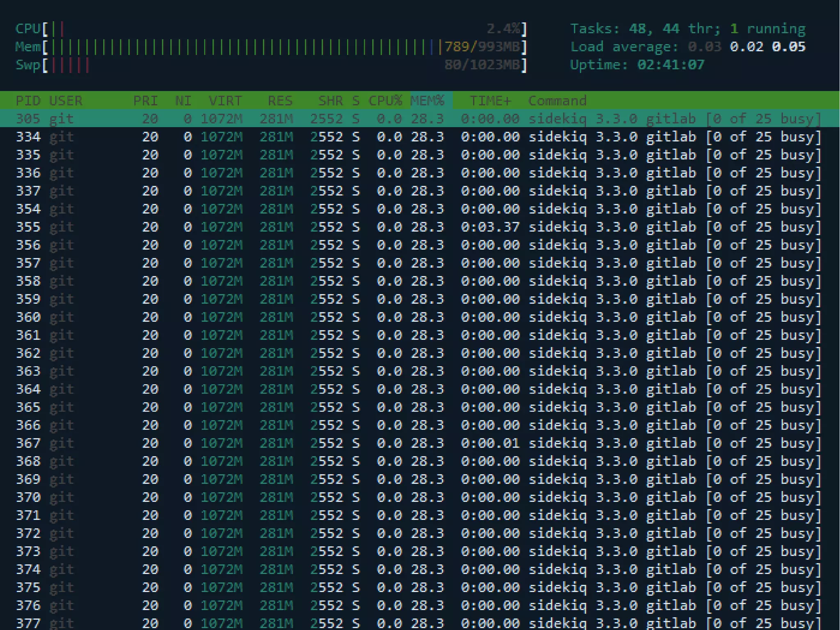The image size is (840, 630).
Task: Sort by RES column header
Action: point(280,101)
